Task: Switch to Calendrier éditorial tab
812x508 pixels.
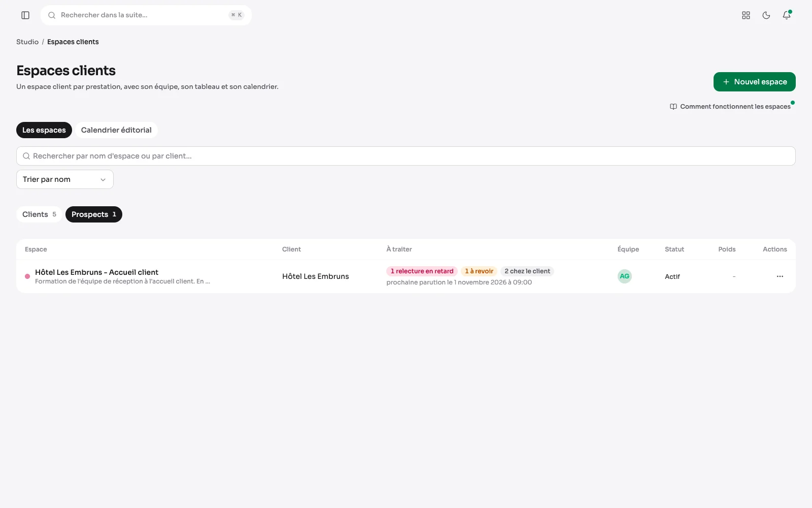Action: [x=116, y=130]
